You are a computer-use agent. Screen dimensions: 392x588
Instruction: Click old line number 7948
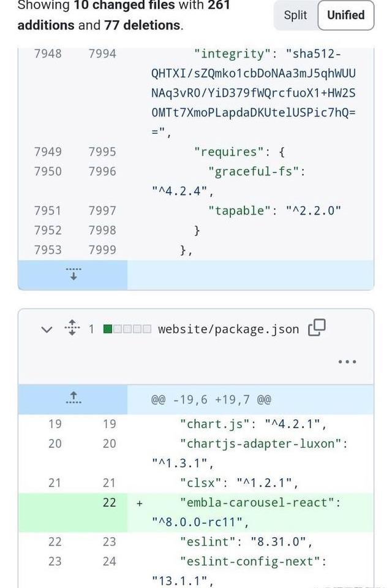(48, 53)
